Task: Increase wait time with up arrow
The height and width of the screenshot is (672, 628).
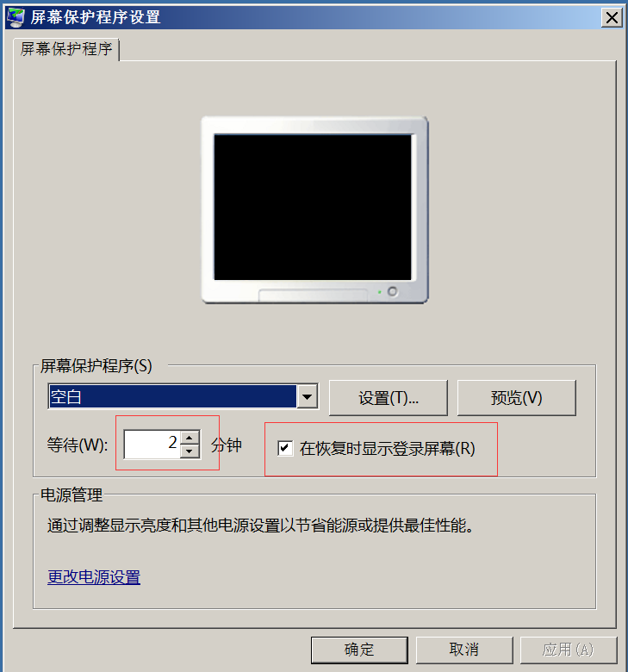Action: point(190,438)
